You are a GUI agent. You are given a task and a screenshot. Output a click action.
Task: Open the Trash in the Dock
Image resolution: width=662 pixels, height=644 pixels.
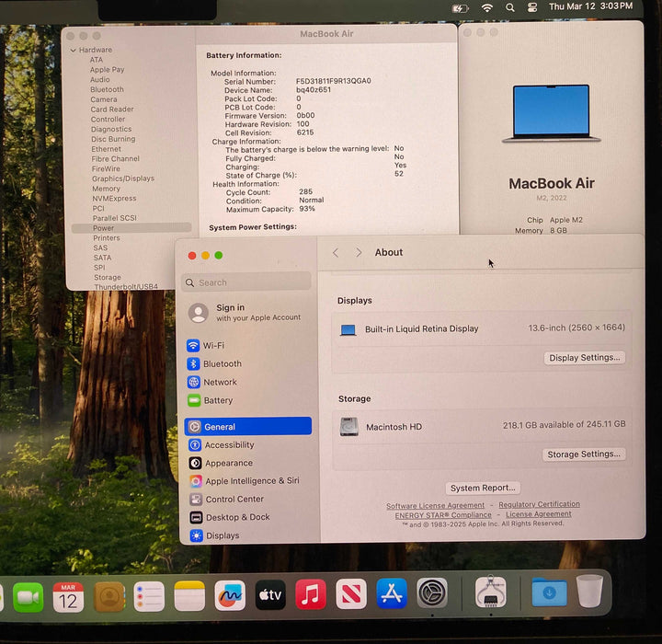tap(589, 591)
